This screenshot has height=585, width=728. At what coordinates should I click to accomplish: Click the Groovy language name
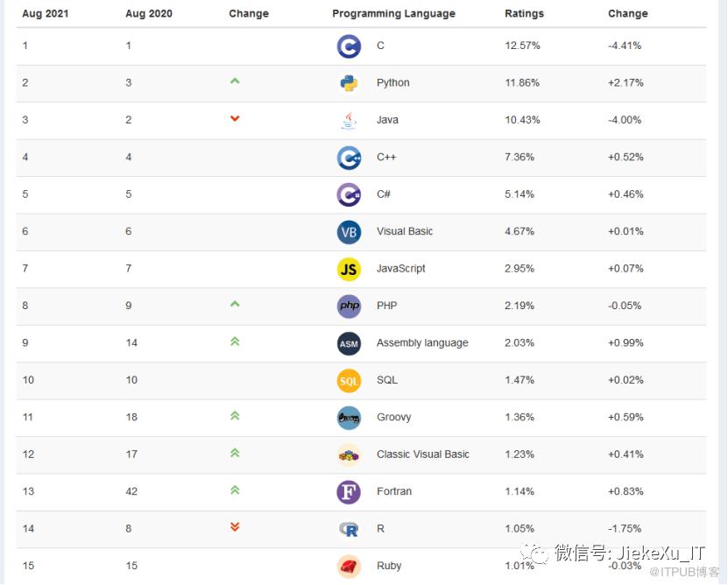coord(393,418)
